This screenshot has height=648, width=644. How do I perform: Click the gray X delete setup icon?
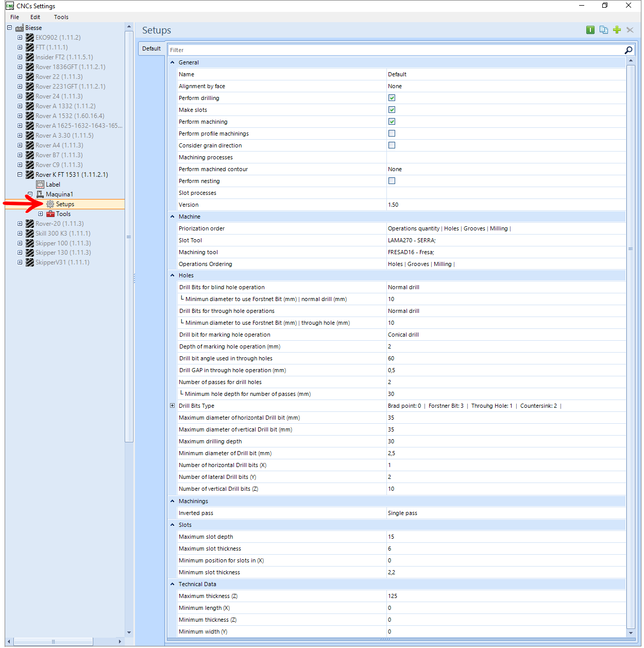[x=630, y=30]
